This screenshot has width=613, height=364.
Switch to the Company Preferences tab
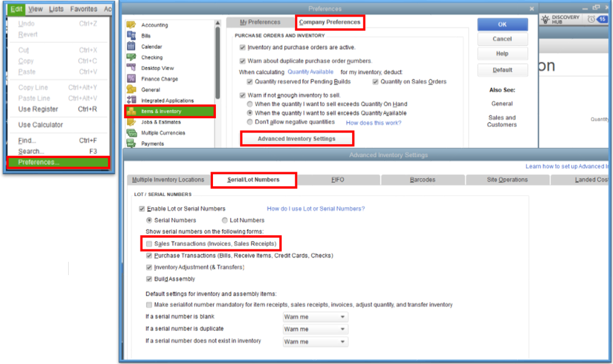point(330,22)
